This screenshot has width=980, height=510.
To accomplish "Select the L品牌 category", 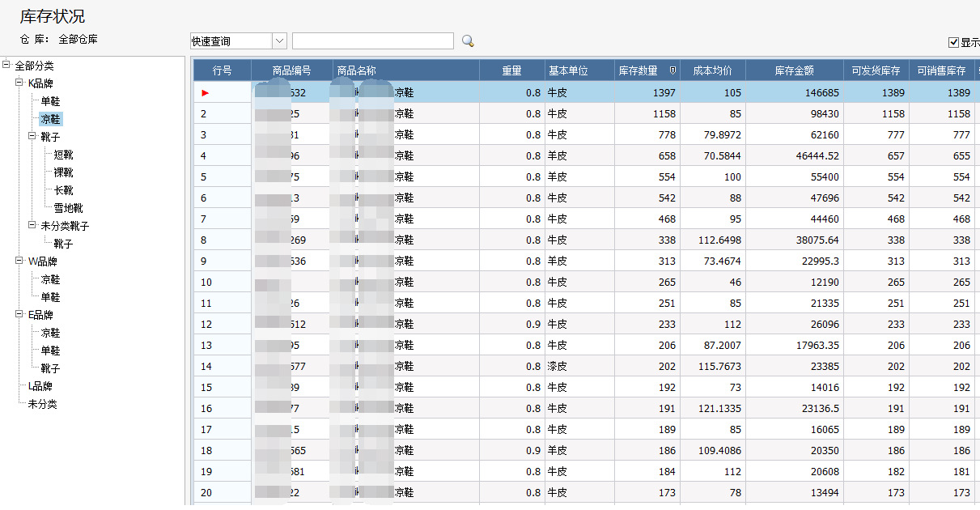I will pos(40,386).
